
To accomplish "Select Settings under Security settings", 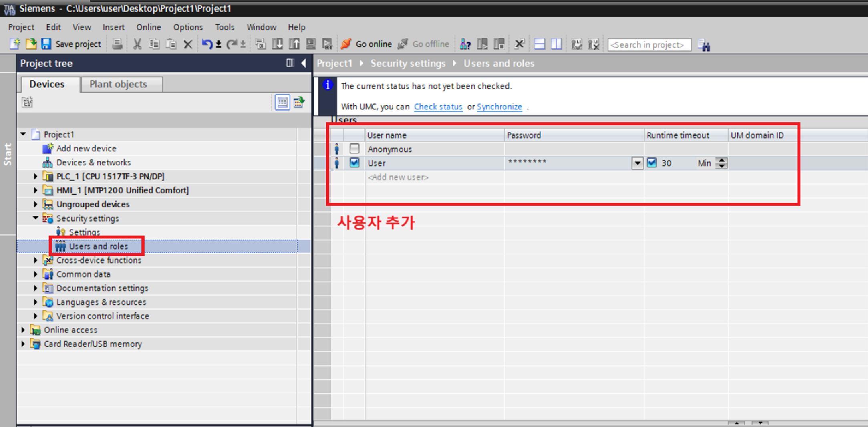I will click(x=85, y=232).
